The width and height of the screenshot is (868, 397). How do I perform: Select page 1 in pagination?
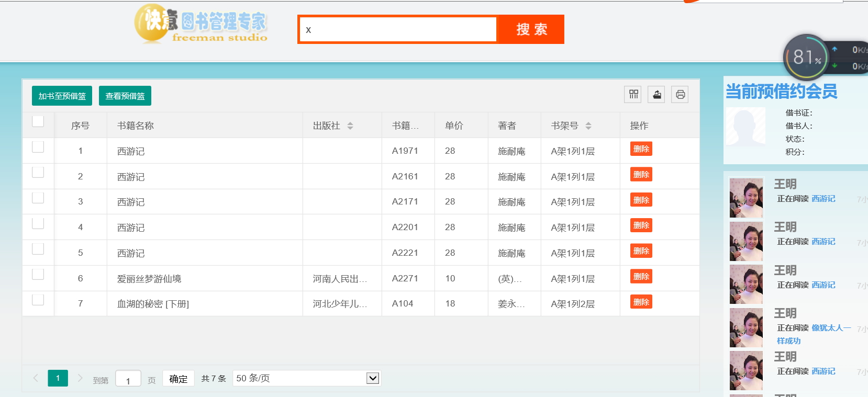58,378
